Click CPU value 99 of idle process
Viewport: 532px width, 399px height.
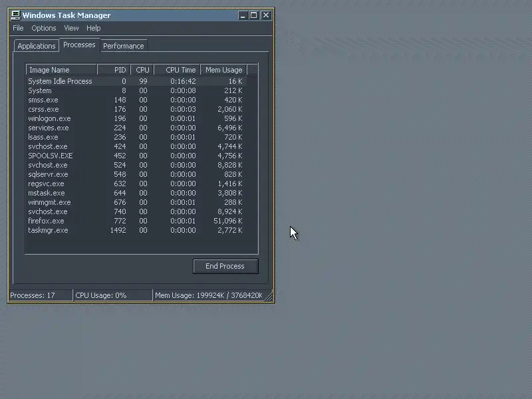(x=143, y=81)
